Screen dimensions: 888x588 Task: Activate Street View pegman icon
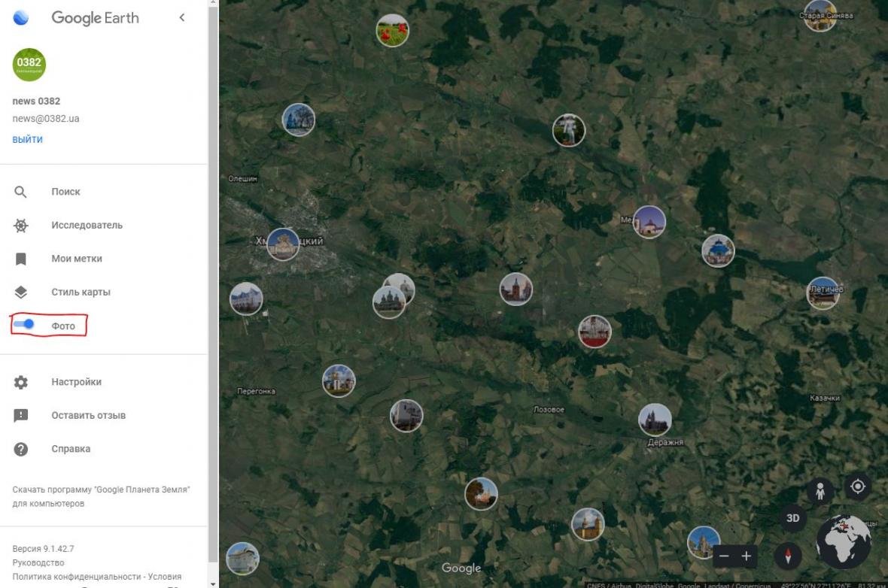click(x=820, y=490)
